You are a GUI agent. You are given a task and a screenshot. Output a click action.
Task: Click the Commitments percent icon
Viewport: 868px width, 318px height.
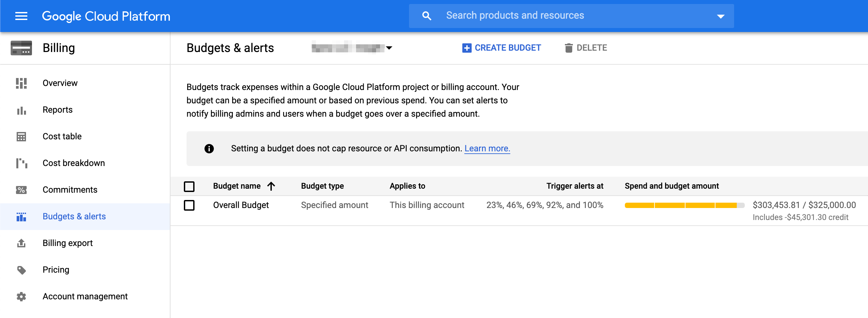[x=21, y=190]
